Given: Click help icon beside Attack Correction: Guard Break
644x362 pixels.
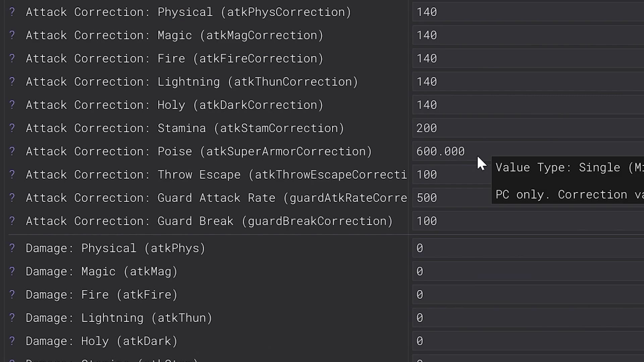Looking at the screenshot, I should tap(12, 221).
